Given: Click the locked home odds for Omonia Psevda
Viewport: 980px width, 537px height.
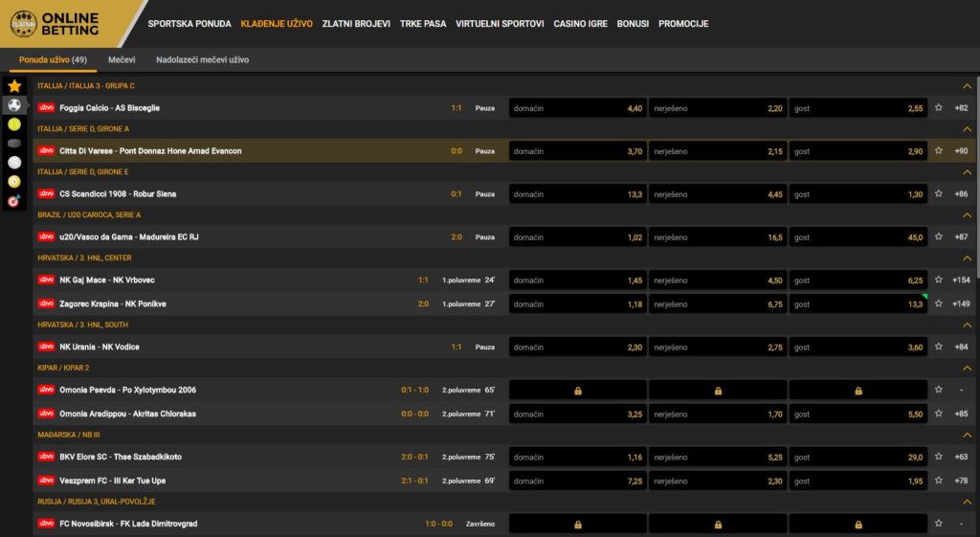Looking at the screenshot, I should coord(577,391).
